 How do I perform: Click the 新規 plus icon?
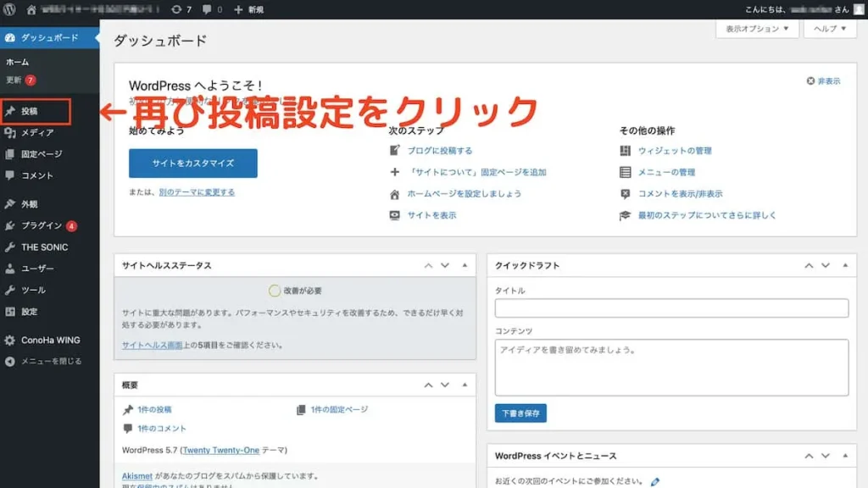(238, 9)
